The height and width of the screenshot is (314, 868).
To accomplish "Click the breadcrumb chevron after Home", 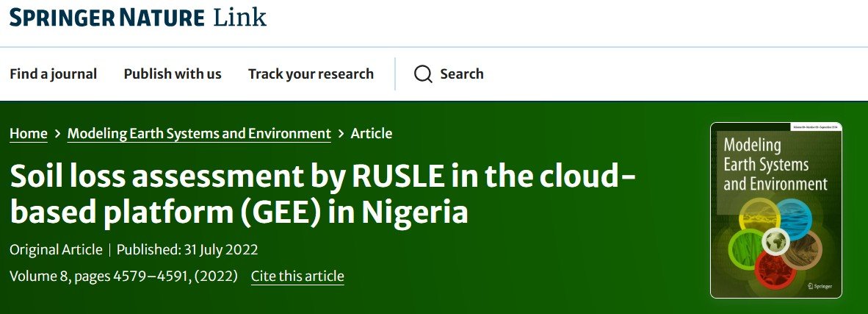I will click(57, 134).
